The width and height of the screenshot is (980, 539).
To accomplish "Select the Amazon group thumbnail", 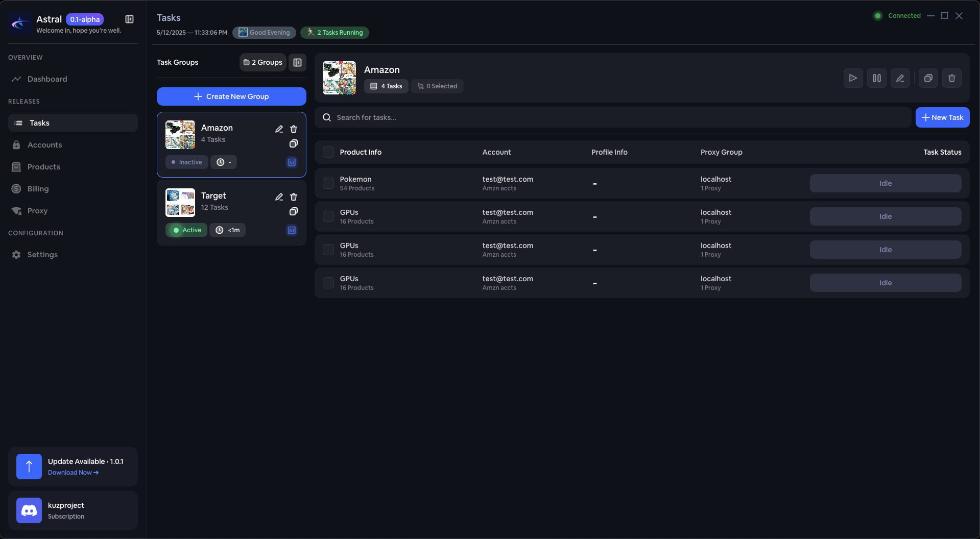I will pyautogui.click(x=180, y=135).
